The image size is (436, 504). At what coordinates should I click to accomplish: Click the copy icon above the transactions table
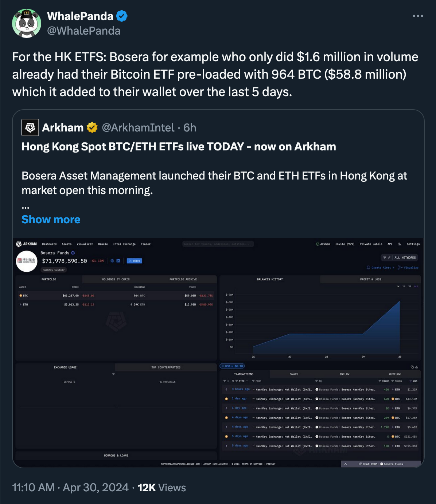(x=412, y=367)
